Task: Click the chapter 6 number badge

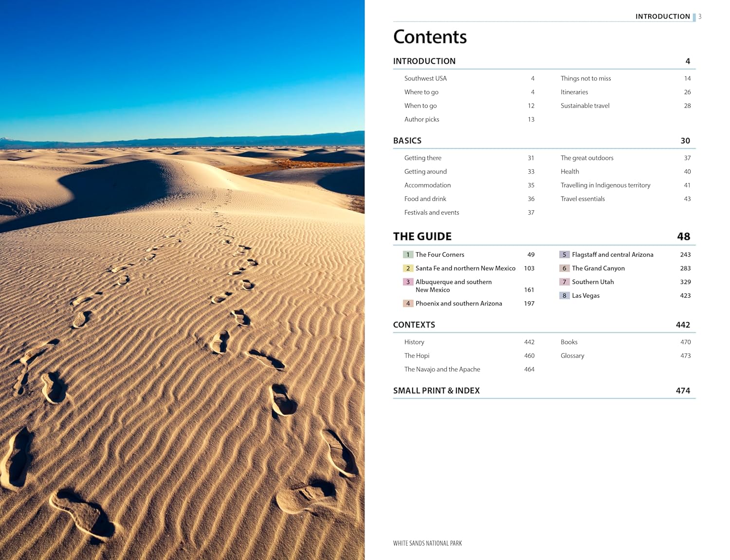Action: tap(564, 268)
